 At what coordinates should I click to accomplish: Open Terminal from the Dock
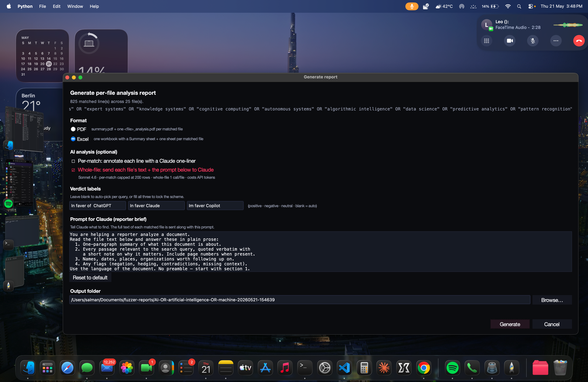click(305, 368)
